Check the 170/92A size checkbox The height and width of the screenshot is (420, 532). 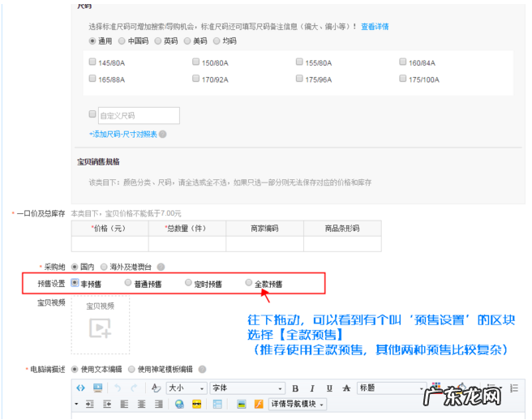(195, 79)
